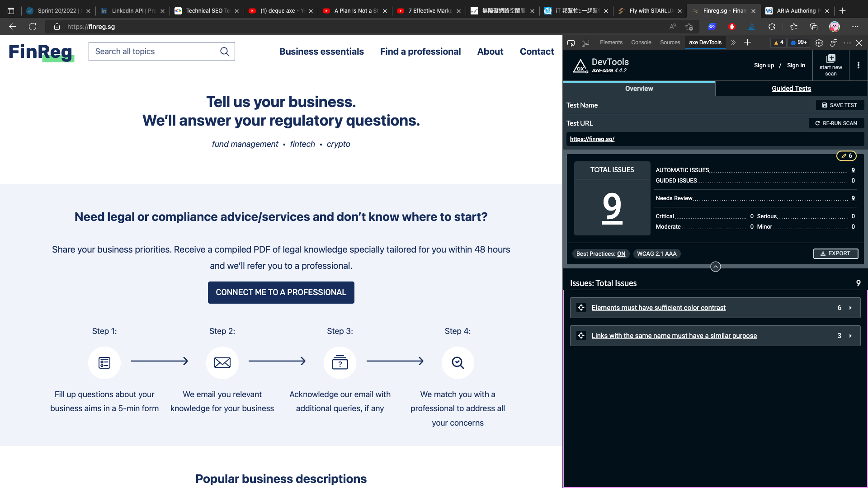Click the browser extensions puzzle icon
Screen dimensions: 868x488
[772, 27]
